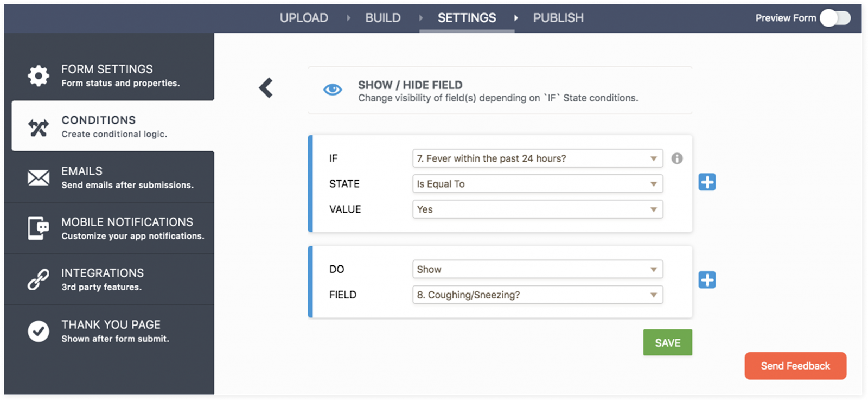Image resolution: width=868 pixels, height=401 pixels.
Task: Click the info icon beside IF field
Action: pyautogui.click(x=677, y=158)
